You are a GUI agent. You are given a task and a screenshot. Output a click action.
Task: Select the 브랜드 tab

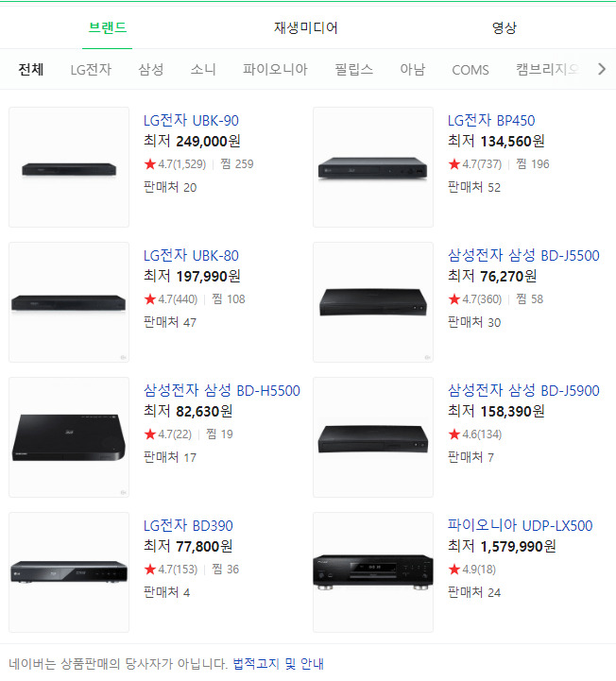pos(108,27)
